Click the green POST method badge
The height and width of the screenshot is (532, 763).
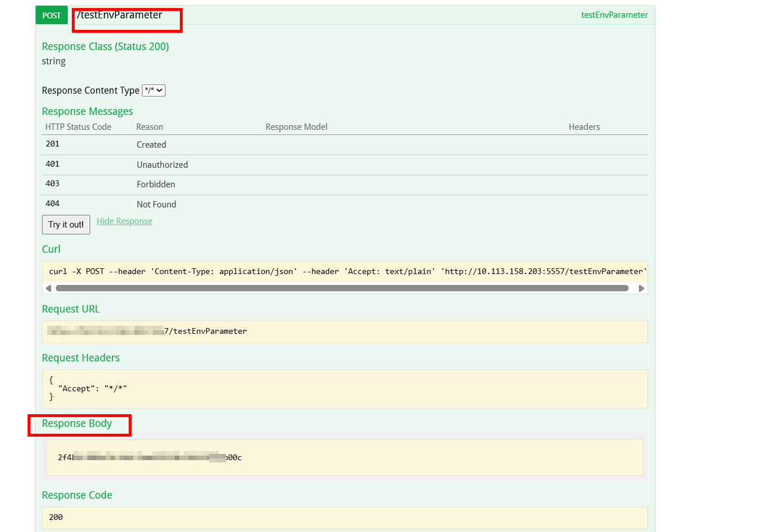52,16
